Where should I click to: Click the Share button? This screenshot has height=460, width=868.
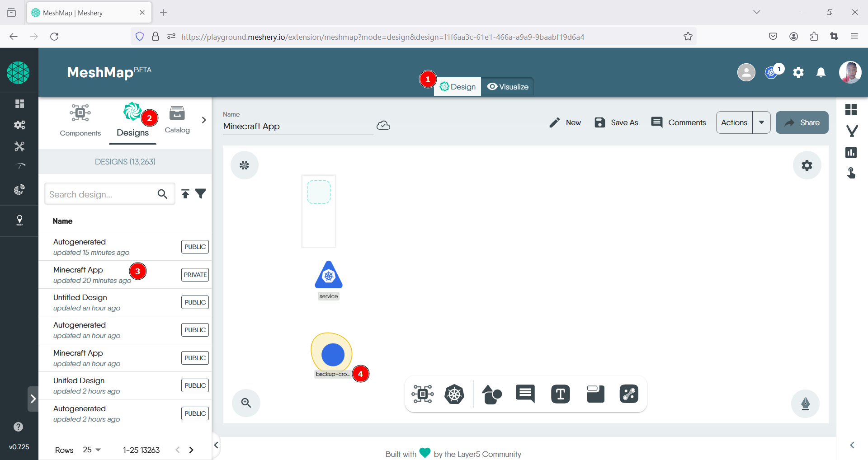tap(802, 122)
